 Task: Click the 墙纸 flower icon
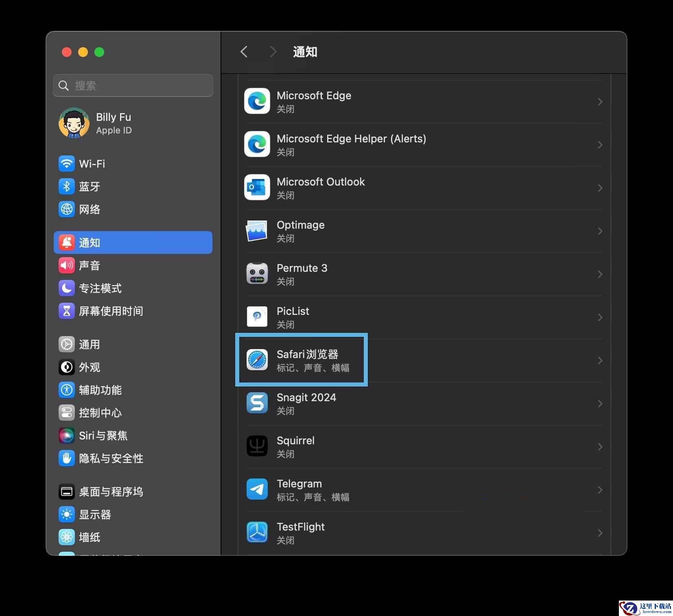coord(67,537)
